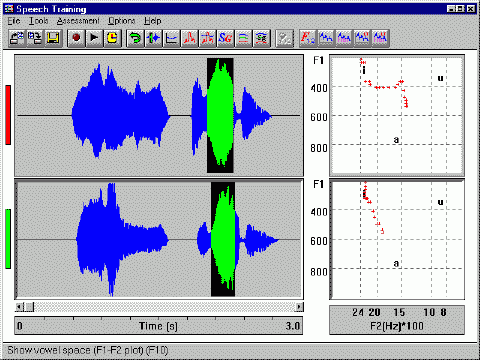Click the blue curve pitch contour icon

click(x=171, y=38)
